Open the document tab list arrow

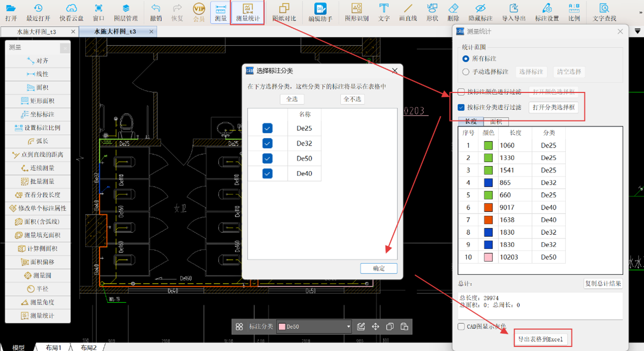tap(637, 31)
